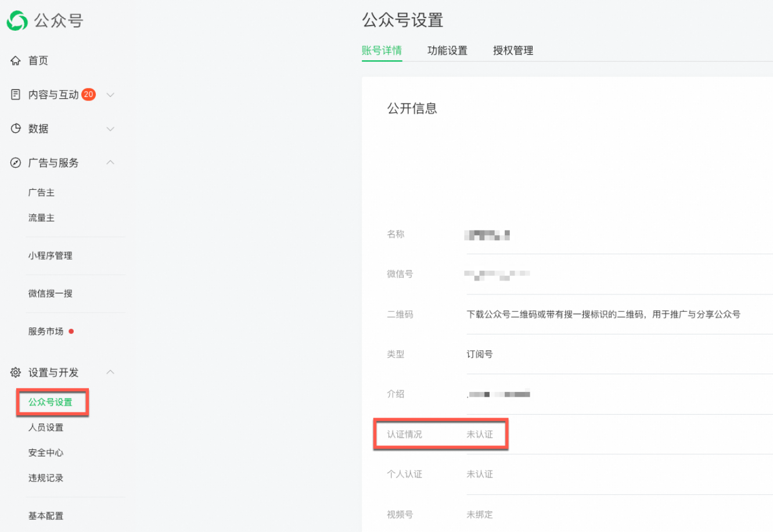
Task: Click the gear icon beside 设置与开发
Action: pyautogui.click(x=16, y=372)
